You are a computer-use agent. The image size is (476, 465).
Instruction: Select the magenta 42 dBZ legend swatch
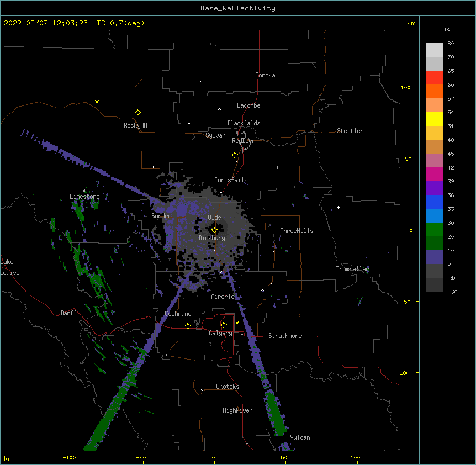coord(434,174)
